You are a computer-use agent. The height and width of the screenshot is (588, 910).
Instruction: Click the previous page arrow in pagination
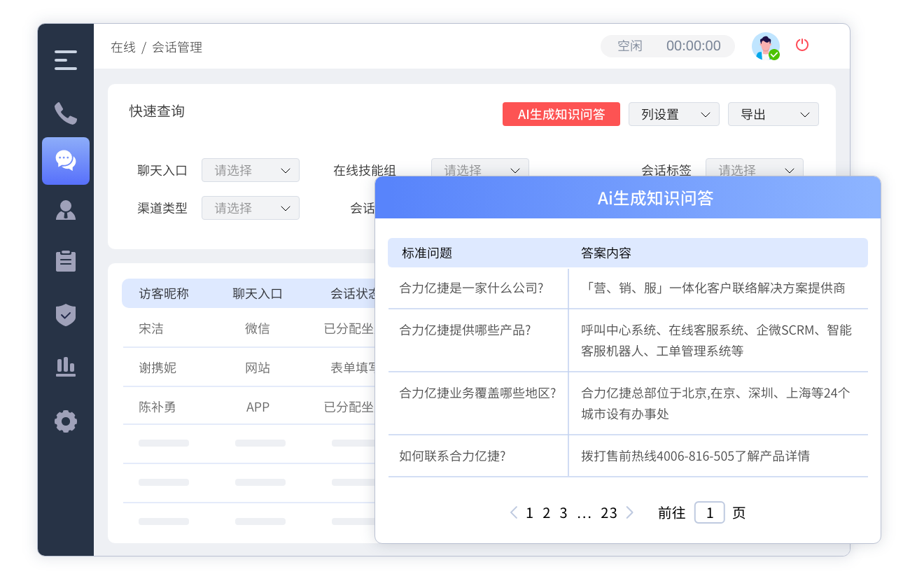514,512
